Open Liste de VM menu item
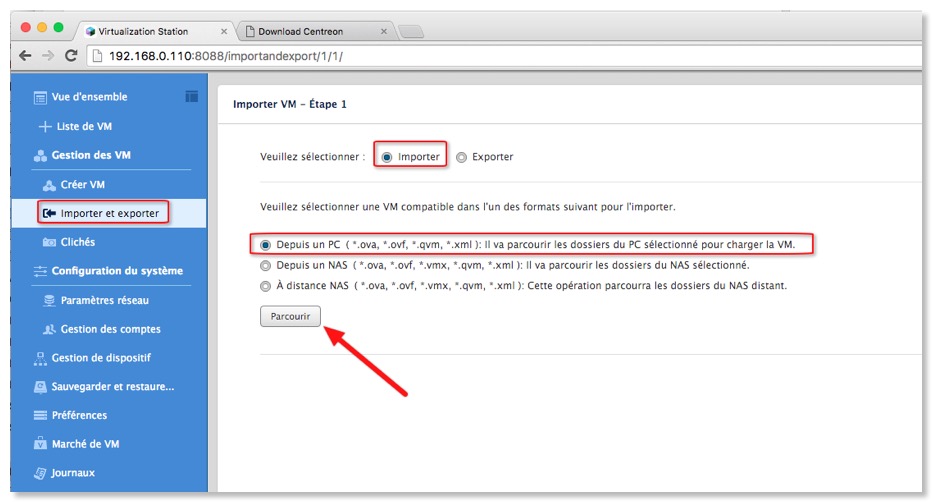Image resolution: width=932 pixels, height=502 pixels. pyautogui.click(x=84, y=127)
